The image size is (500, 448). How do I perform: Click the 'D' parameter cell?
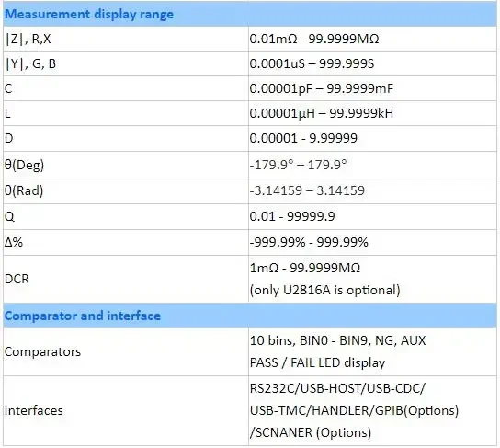coord(126,139)
